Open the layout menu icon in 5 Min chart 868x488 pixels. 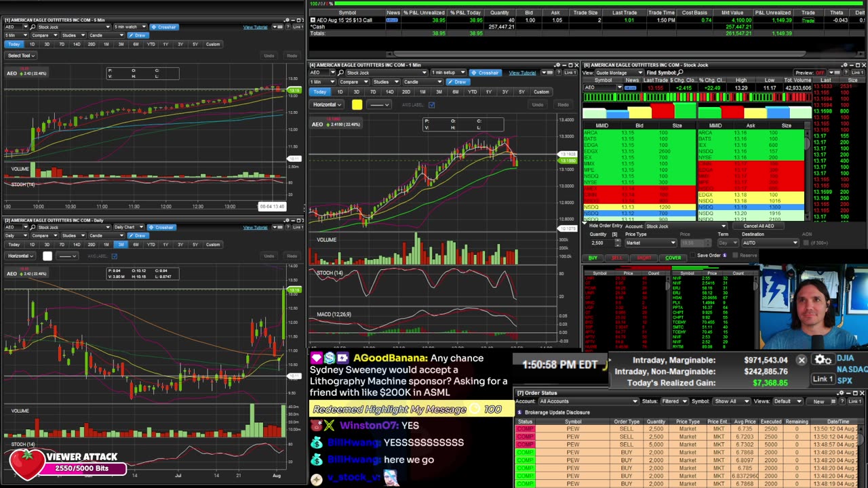[x=277, y=27]
